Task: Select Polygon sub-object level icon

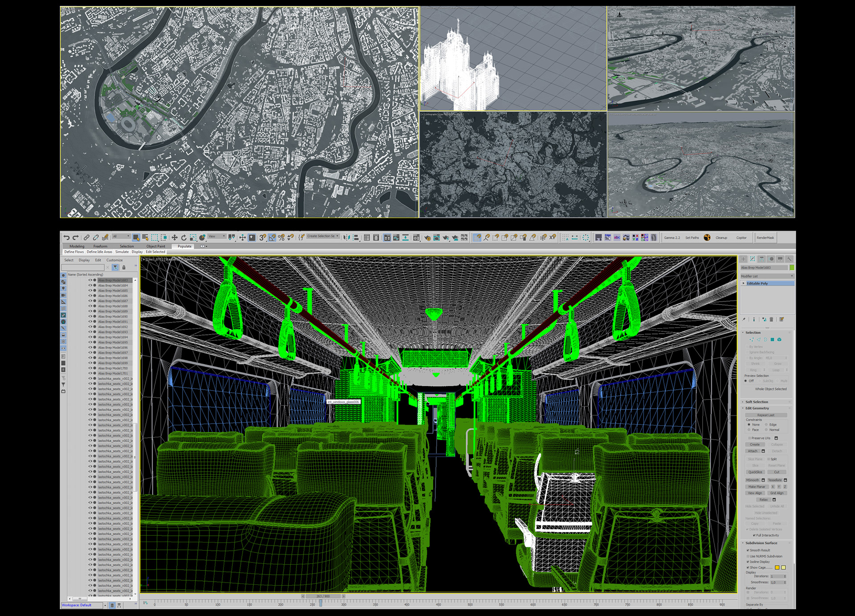Action: [x=773, y=339]
